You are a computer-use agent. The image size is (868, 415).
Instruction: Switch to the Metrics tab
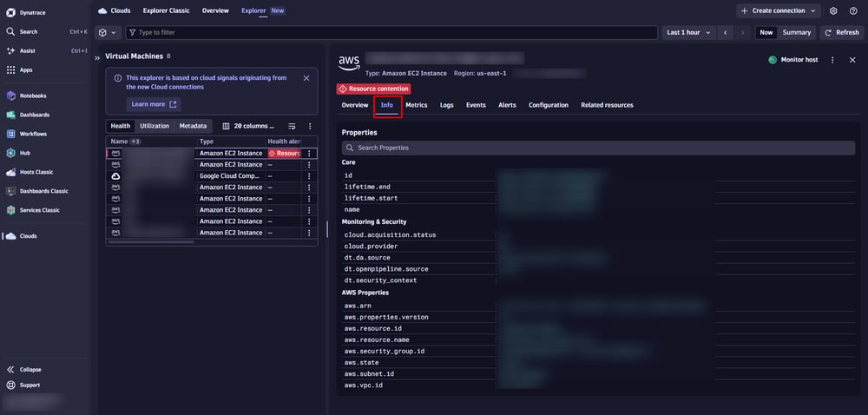coord(417,105)
